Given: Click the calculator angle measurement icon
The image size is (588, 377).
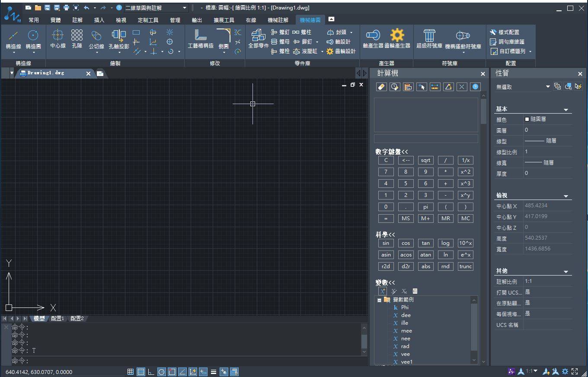Looking at the screenshot, I should [x=448, y=87].
